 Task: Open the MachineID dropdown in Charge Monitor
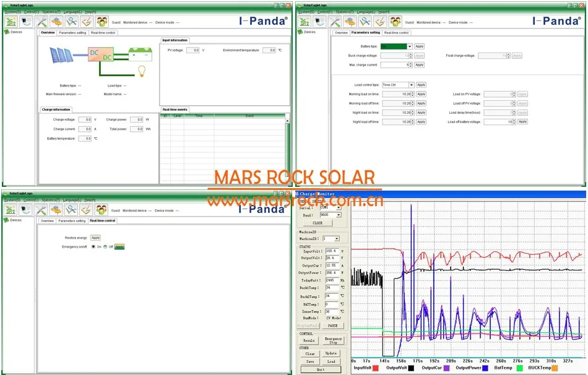337,238
